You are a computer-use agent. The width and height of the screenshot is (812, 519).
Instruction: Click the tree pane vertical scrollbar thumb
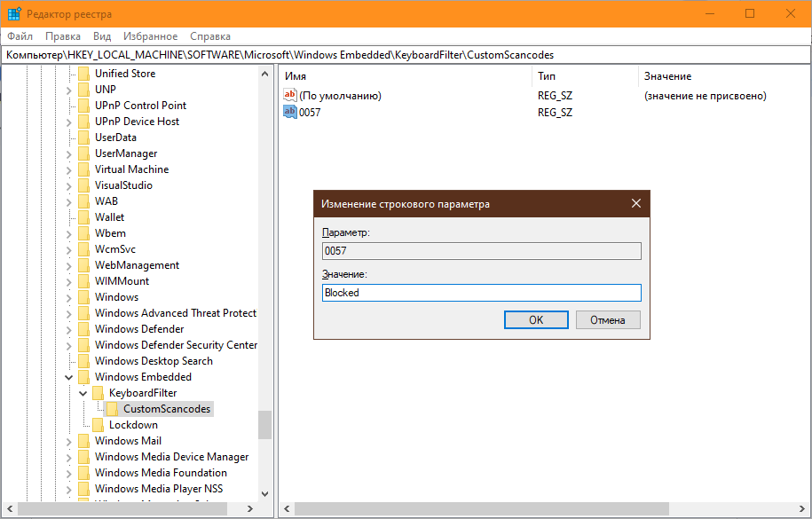click(x=264, y=425)
